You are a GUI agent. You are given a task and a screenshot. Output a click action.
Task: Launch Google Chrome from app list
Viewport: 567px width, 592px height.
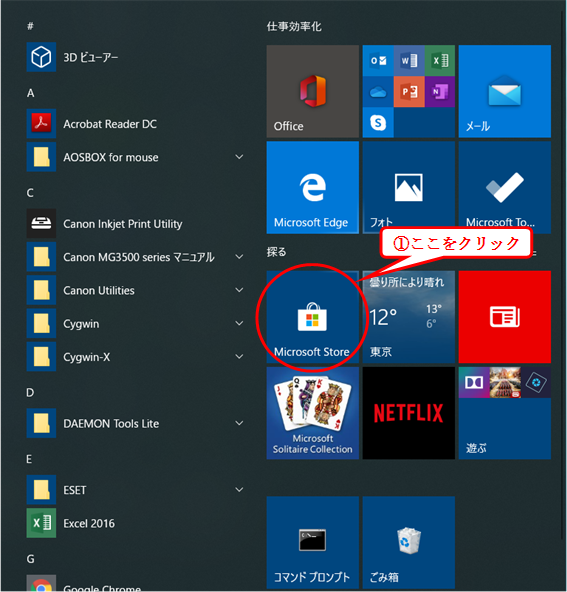136,583
